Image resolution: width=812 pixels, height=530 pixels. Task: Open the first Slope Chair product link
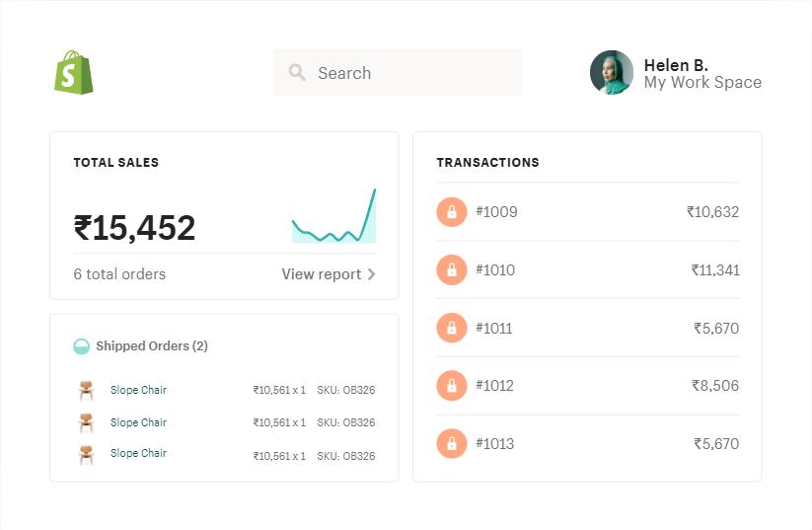[138, 390]
